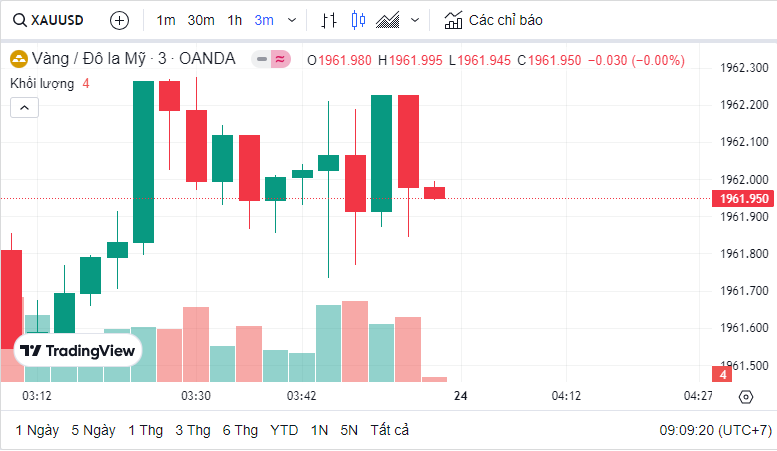Image resolution: width=777 pixels, height=451 pixels.
Task: Set range to 1 Ngày
Action: (x=37, y=430)
